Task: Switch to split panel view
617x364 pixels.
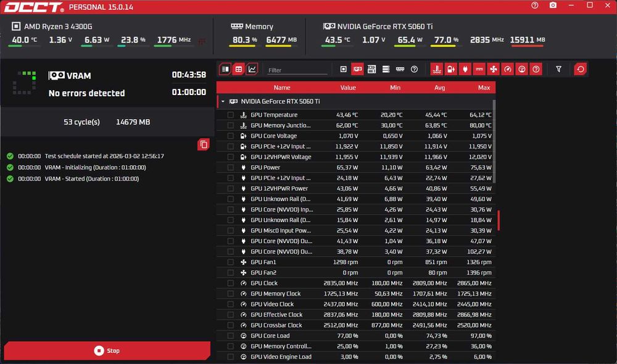Action: pyautogui.click(x=225, y=69)
